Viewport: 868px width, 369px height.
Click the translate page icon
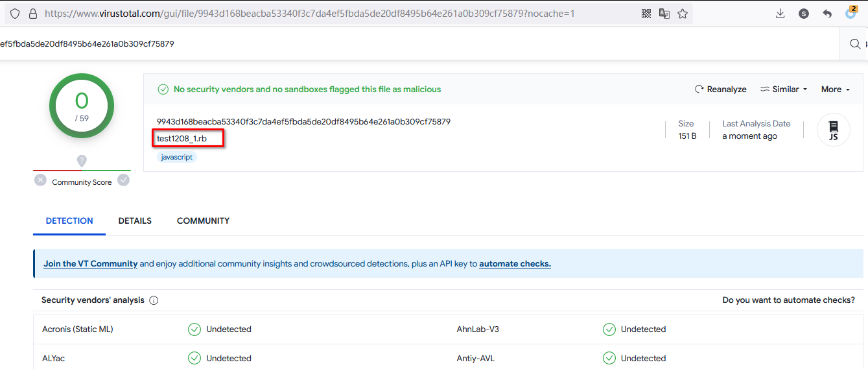click(x=664, y=14)
